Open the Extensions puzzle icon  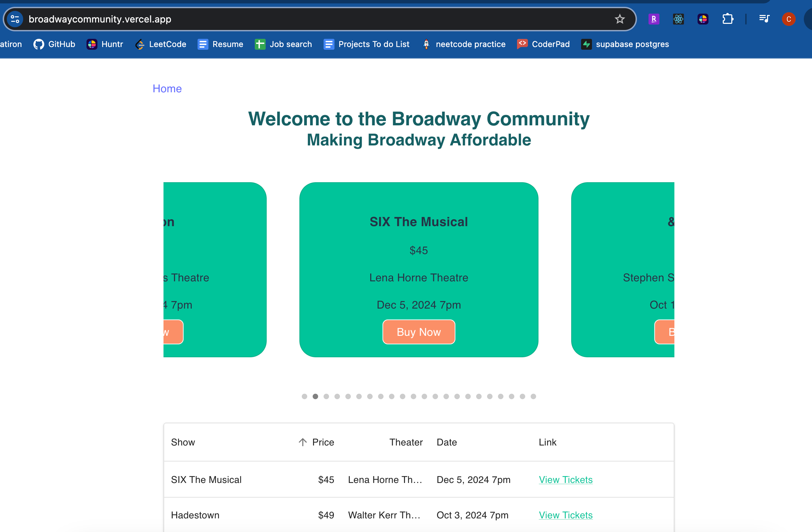pos(728,19)
